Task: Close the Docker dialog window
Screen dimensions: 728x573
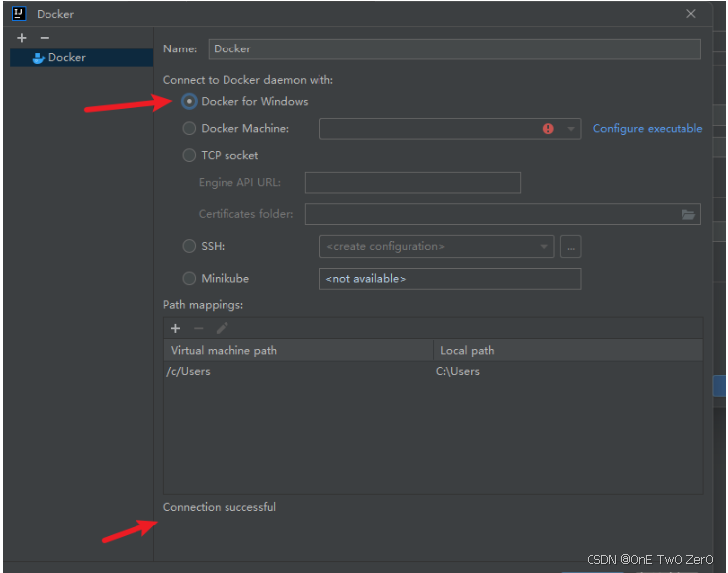Action: [x=690, y=14]
